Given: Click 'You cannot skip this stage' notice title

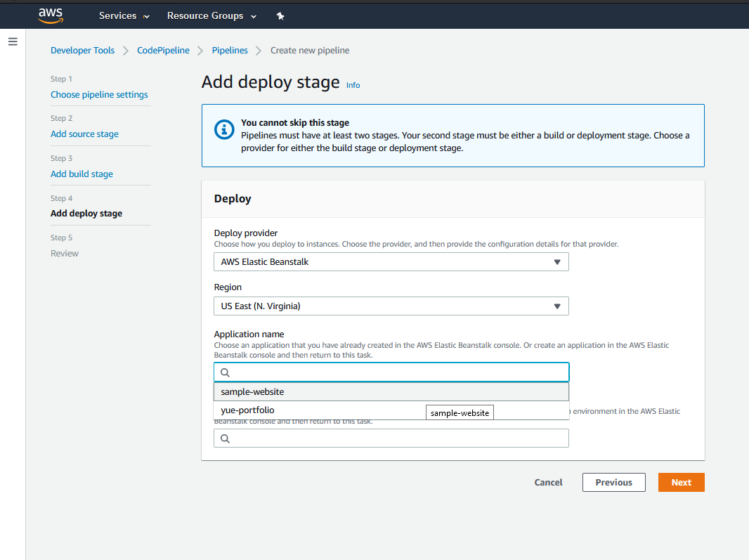Looking at the screenshot, I should point(294,123).
